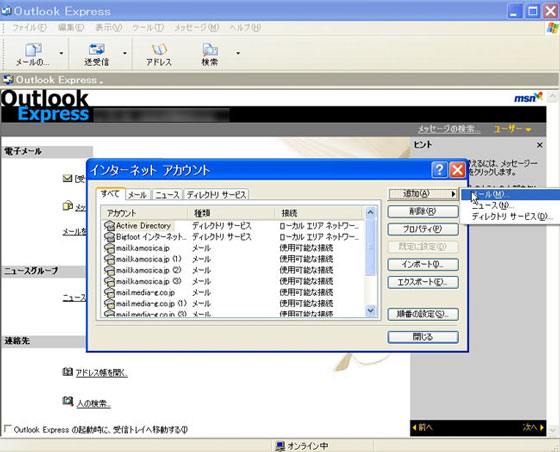Click the インポート(I) button
560x452 pixels.
click(423, 265)
